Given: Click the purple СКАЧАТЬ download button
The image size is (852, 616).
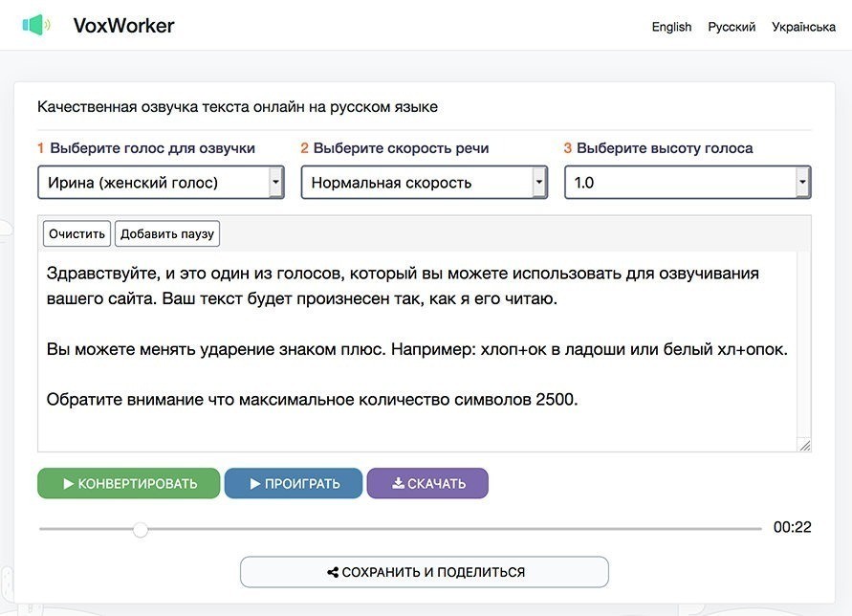Looking at the screenshot, I should [427, 483].
